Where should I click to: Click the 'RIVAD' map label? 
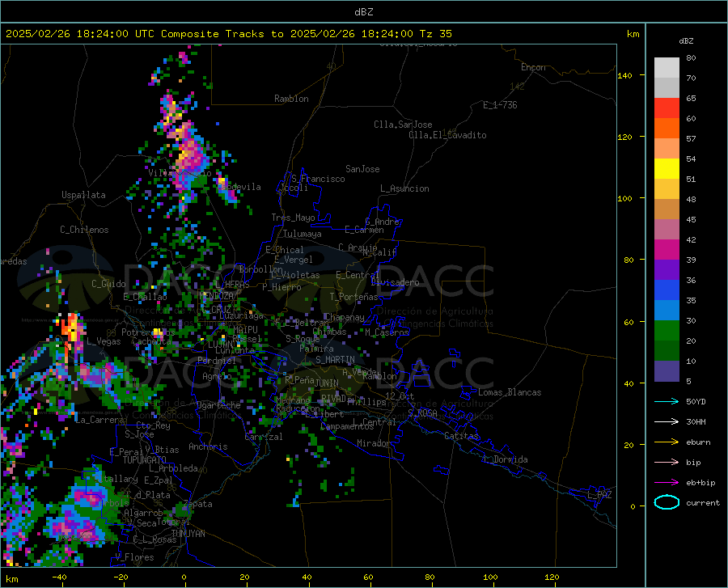(x=333, y=399)
